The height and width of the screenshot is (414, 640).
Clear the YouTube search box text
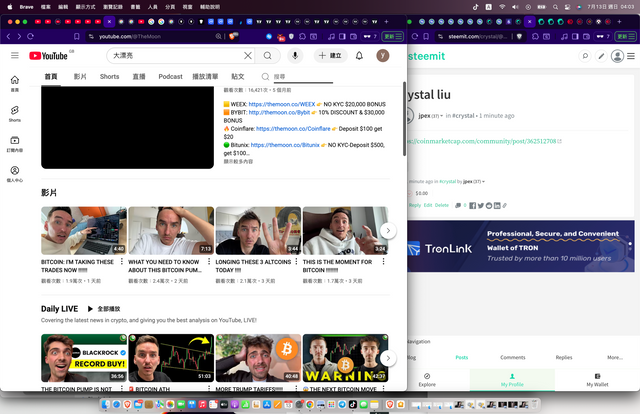(248, 56)
